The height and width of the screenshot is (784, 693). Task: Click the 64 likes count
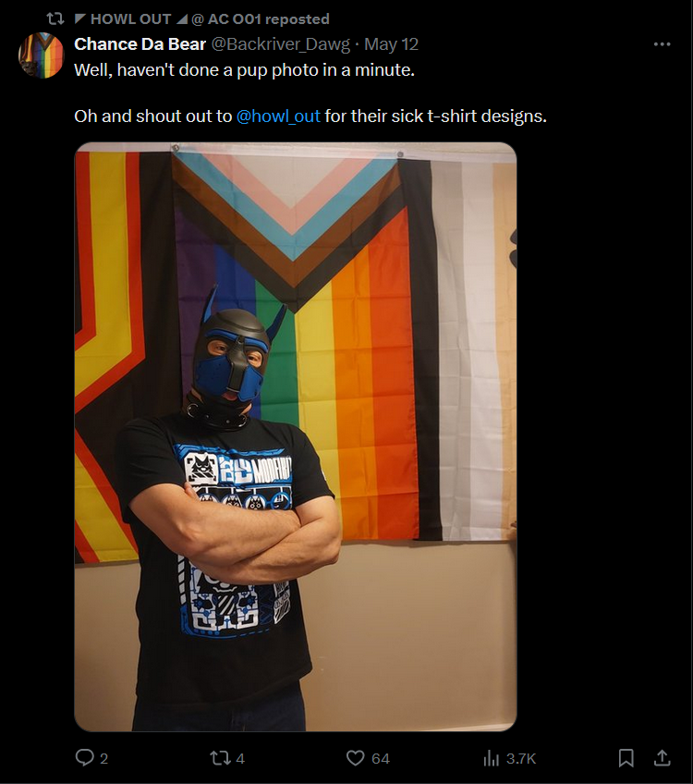point(380,758)
